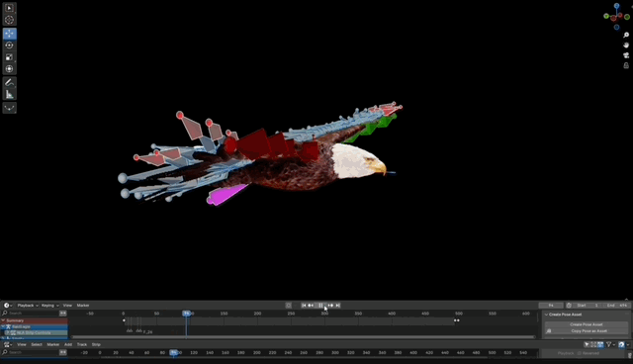The image size is (633, 364).
Task: Click the Create Pose Asset button
Action: 587,324
